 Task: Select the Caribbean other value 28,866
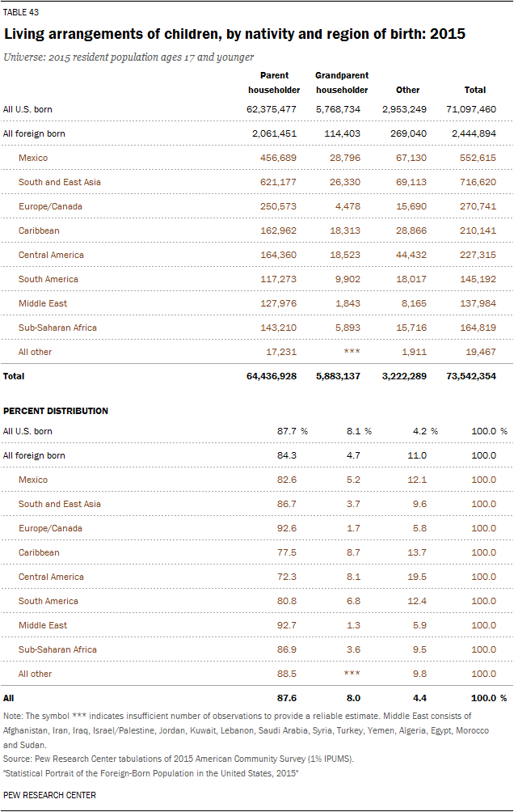point(410,230)
